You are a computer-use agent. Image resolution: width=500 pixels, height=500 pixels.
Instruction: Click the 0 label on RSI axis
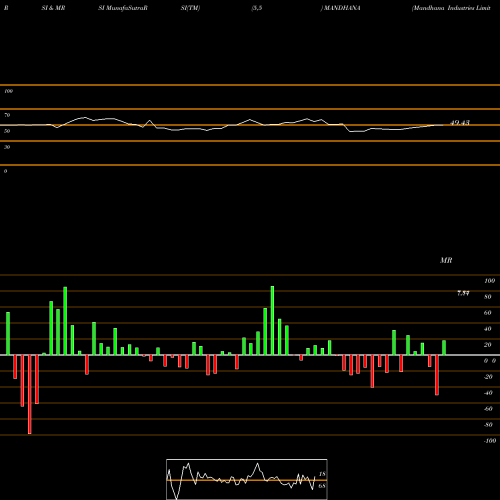tap(5, 171)
